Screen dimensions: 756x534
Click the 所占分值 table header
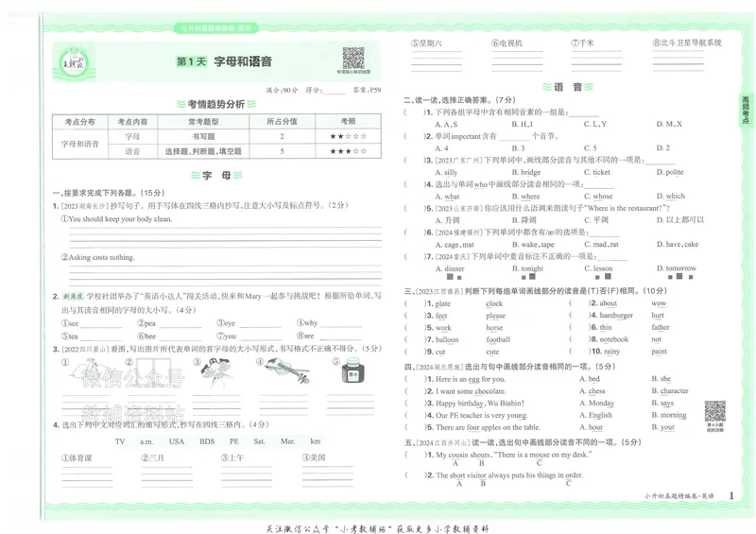pyautogui.click(x=282, y=122)
